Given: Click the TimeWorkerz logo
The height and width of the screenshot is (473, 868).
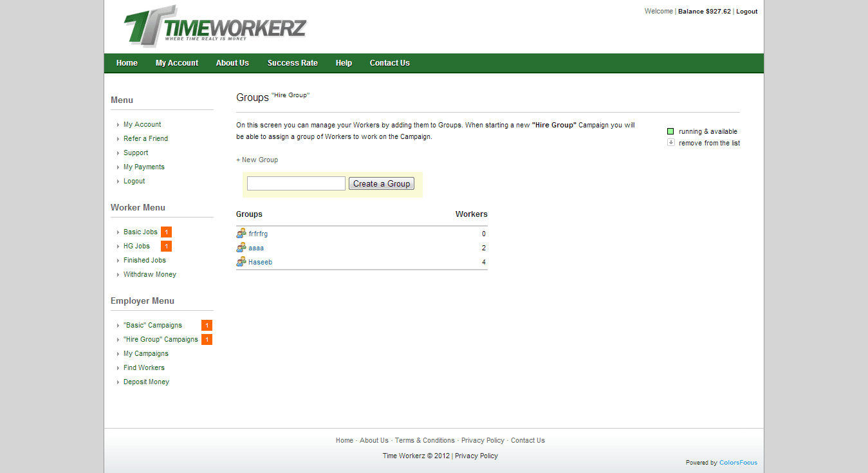Looking at the screenshot, I should 215,26.
